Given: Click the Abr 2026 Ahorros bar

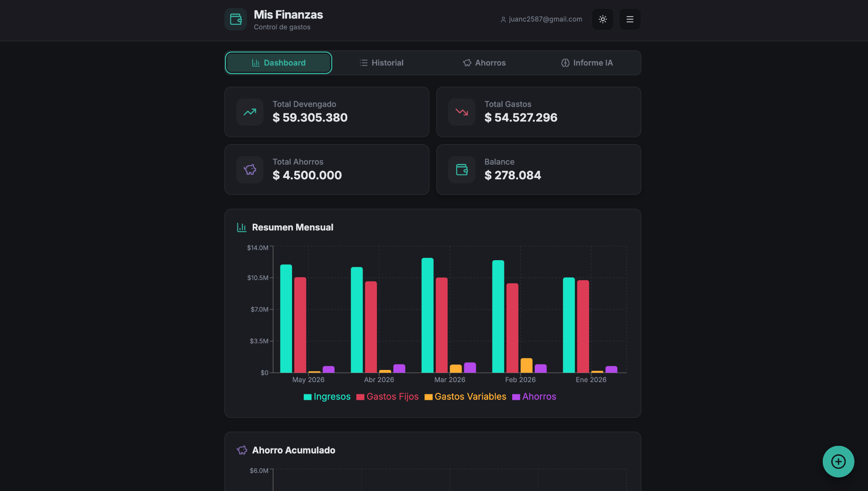Looking at the screenshot, I should click(399, 369).
